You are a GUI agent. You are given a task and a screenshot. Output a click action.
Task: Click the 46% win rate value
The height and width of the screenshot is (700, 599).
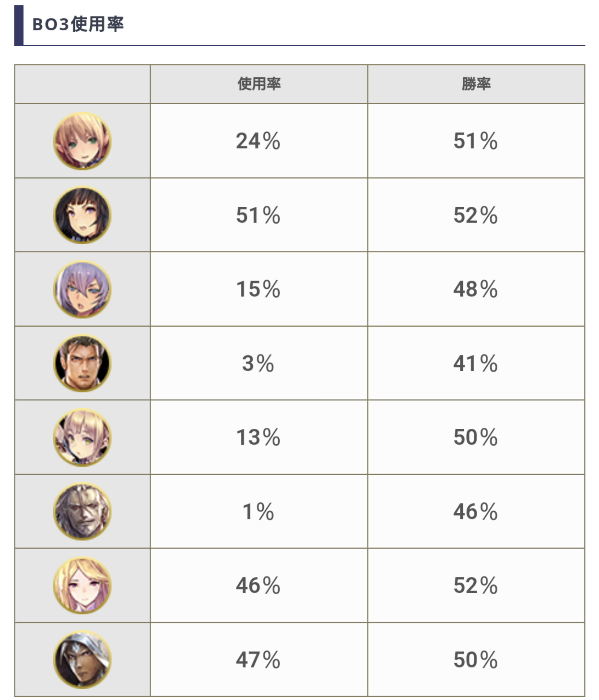[x=475, y=512]
